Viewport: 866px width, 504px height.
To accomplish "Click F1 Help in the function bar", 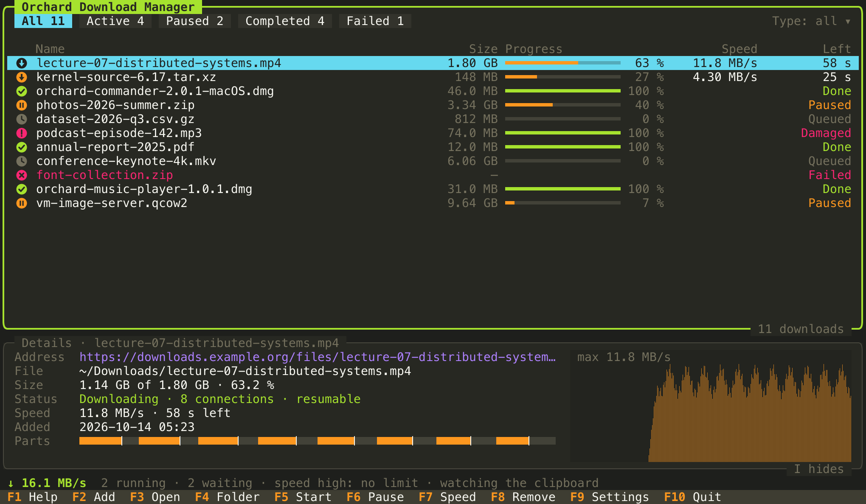I will click(x=33, y=497).
